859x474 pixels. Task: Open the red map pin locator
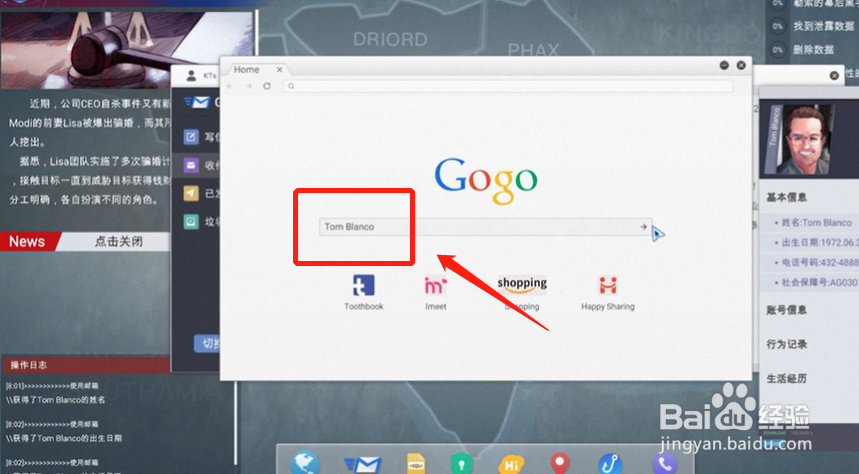[559, 464]
